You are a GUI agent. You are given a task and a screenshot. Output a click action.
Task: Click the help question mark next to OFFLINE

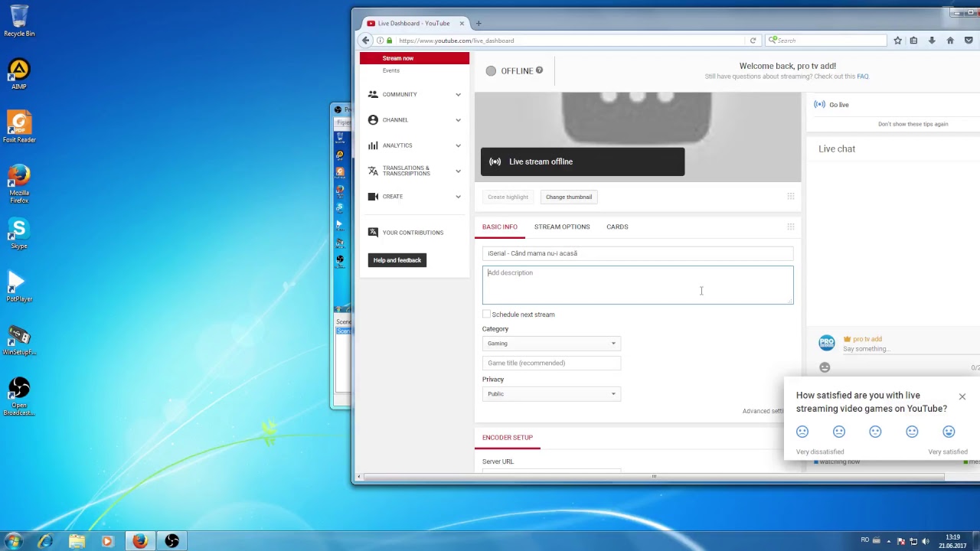[539, 70]
